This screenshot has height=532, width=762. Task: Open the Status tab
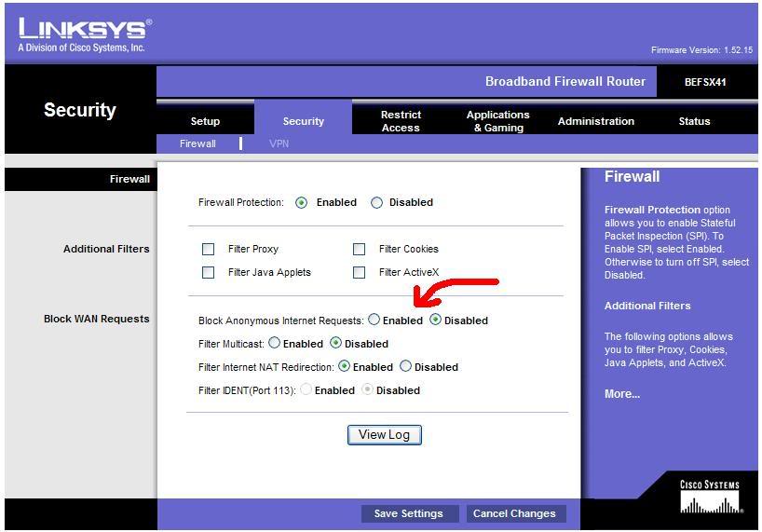coord(694,121)
